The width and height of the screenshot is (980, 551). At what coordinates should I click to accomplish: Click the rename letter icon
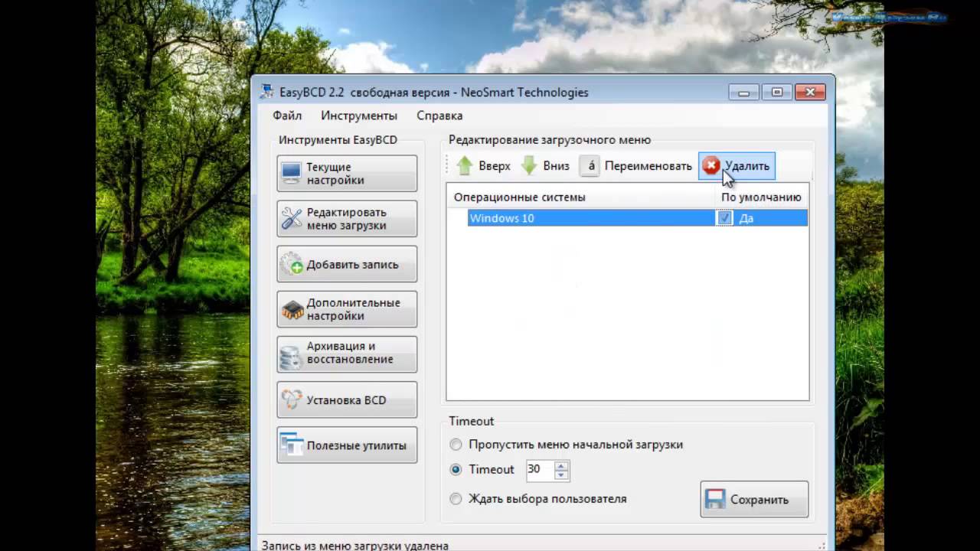(x=590, y=166)
